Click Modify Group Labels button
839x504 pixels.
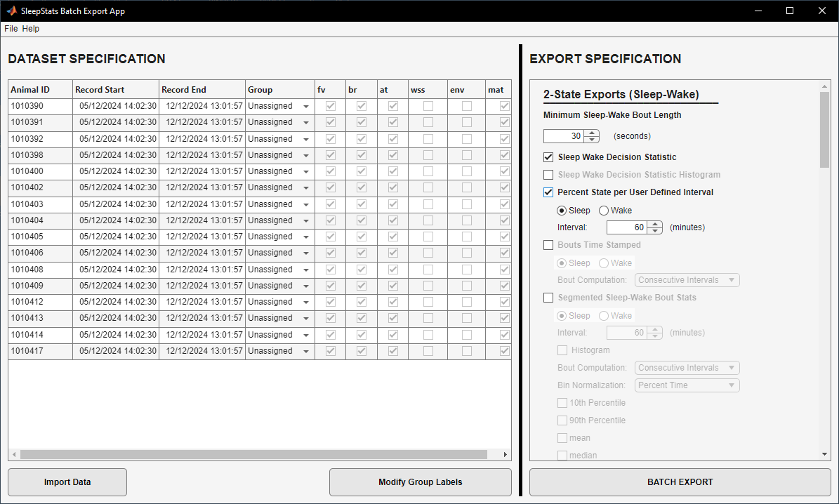(420, 482)
